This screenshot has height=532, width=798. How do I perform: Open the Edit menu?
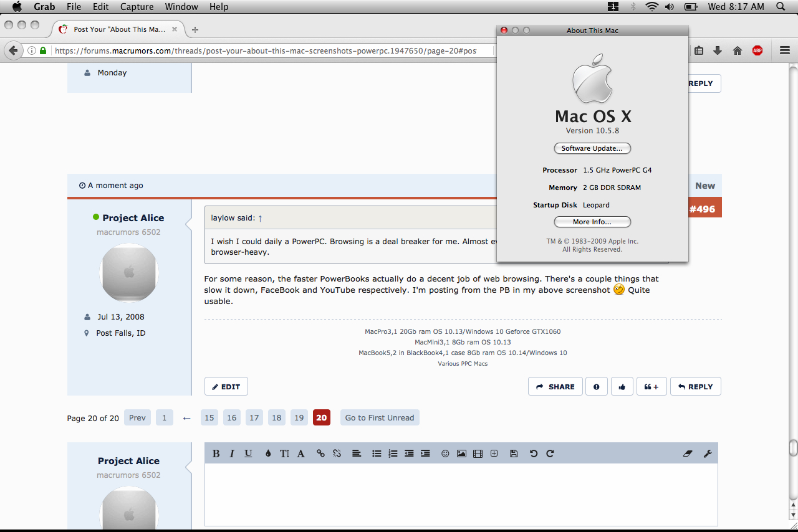100,7
